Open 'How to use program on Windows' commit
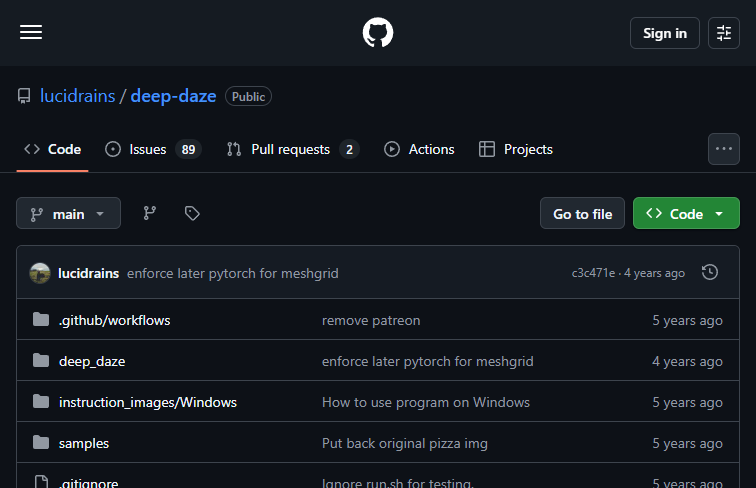This screenshot has width=756, height=488. click(x=426, y=402)
